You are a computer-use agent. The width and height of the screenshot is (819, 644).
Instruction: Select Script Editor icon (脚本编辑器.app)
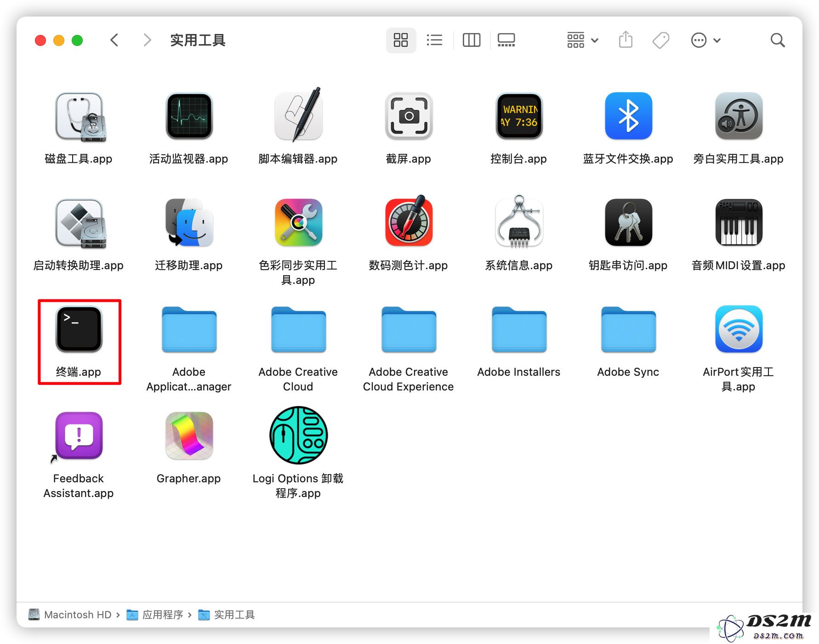pos(298,115)
